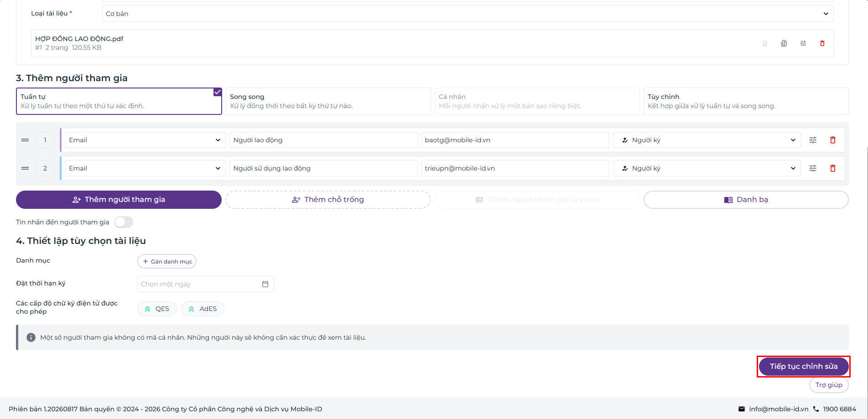Open the Người ký role dropdown for baotg@mobile-id.vn
The height and width of the screenshot is (419, 868).
(707, 140)
